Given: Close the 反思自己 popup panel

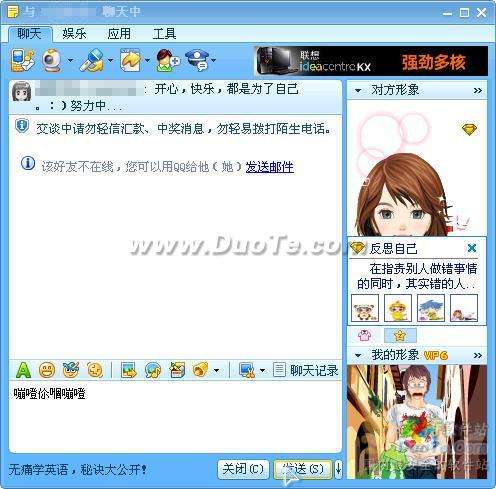Looking at the screenshot, I should click(x=472, y=248).
